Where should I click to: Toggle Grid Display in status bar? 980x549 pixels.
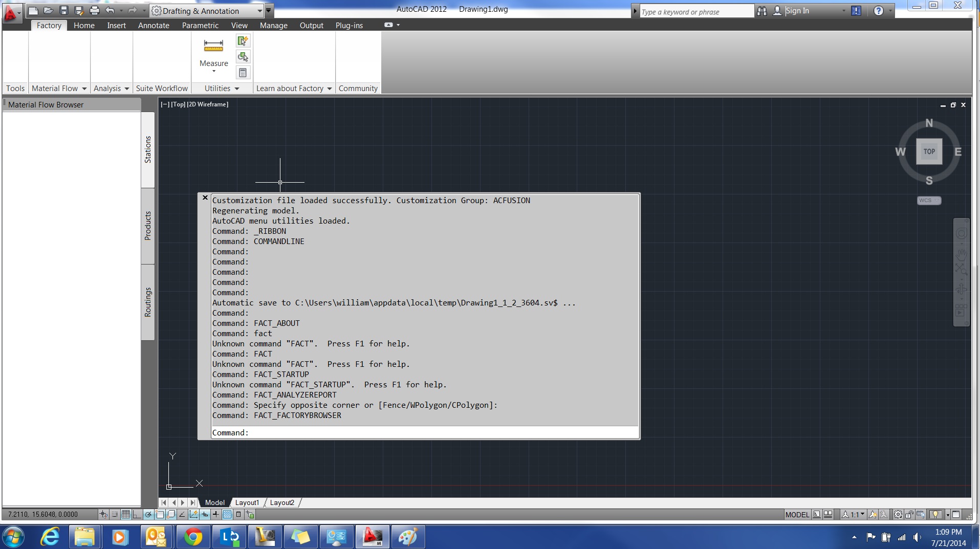coord(126,514)
